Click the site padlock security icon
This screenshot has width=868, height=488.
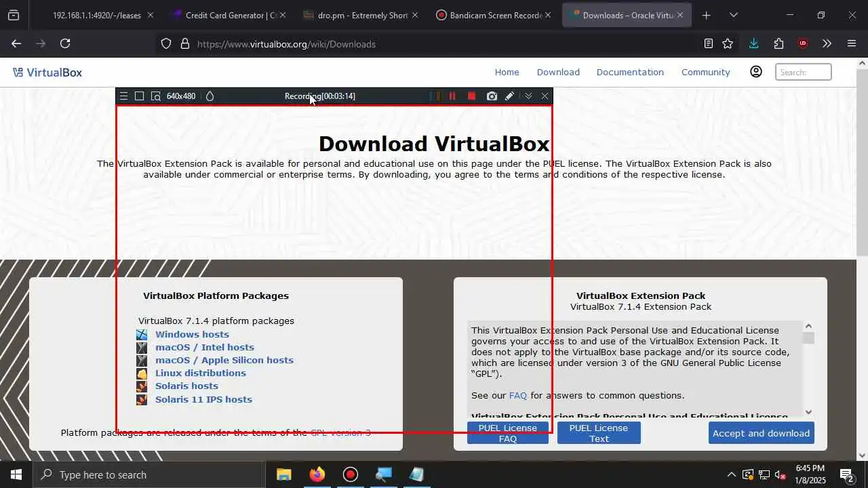[x=184, y=44]
